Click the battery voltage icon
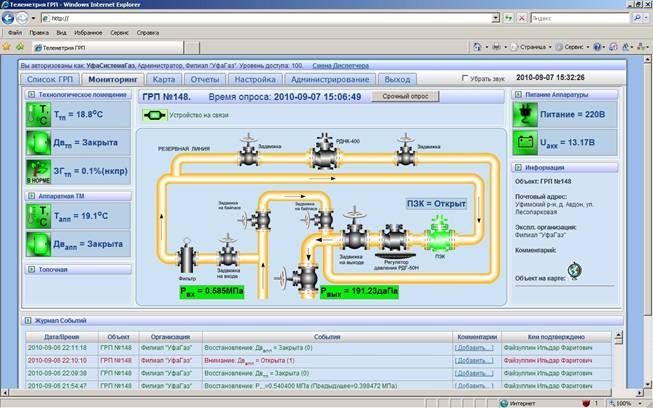653x408 pixels. [x=525, y=142]
